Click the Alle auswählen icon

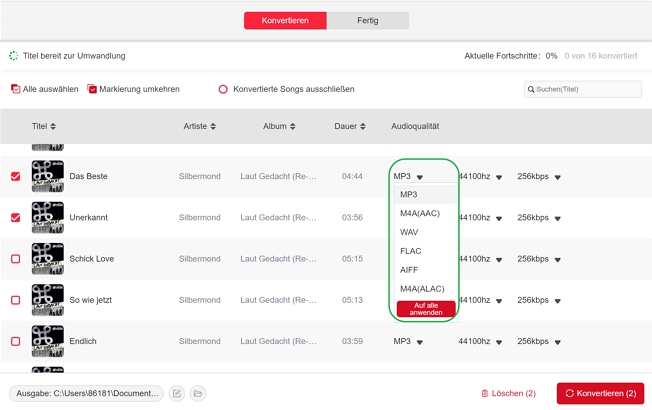pos(15,89)
